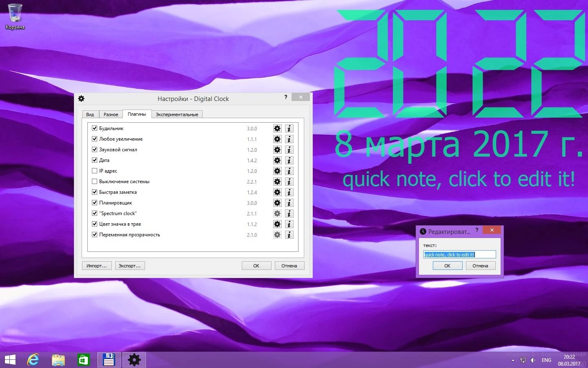Click Отмена in the note edit dialog
This screenshot has height=368, width=588.
point(481,266)
